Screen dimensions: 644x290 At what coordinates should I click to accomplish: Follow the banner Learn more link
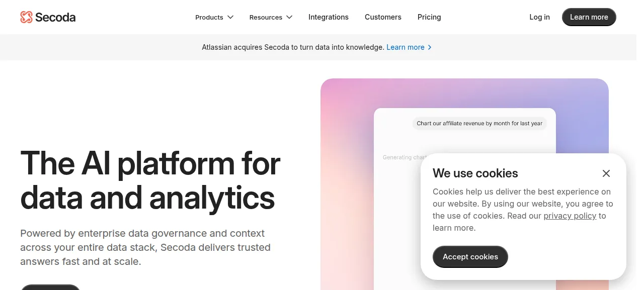point(406,47)
